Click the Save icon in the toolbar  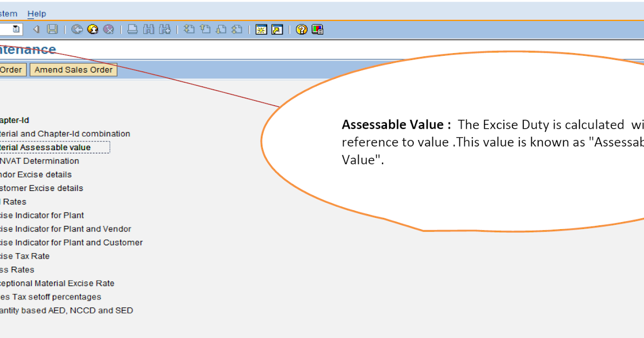coord(51,30)
